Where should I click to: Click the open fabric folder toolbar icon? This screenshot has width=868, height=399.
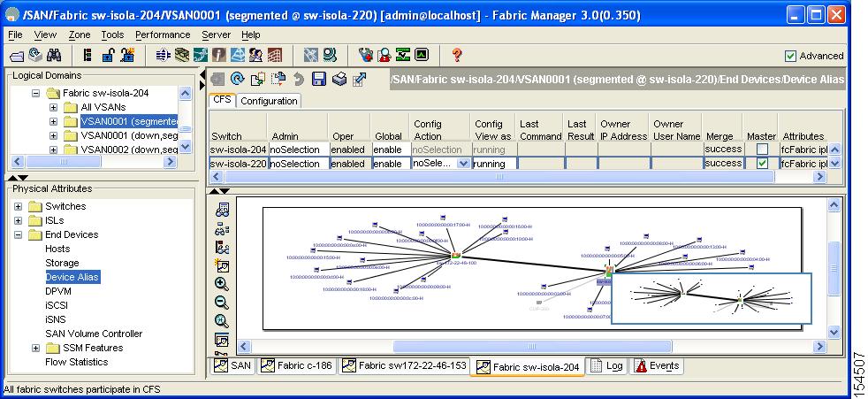pyautogui.click(x=18, y=56)
